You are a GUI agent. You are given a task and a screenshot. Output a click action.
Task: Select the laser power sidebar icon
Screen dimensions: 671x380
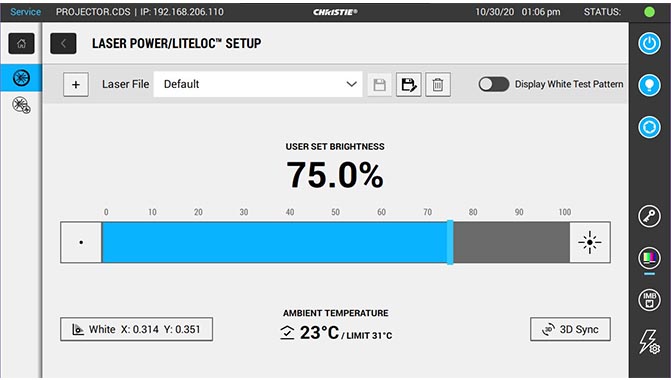(21, 78)
